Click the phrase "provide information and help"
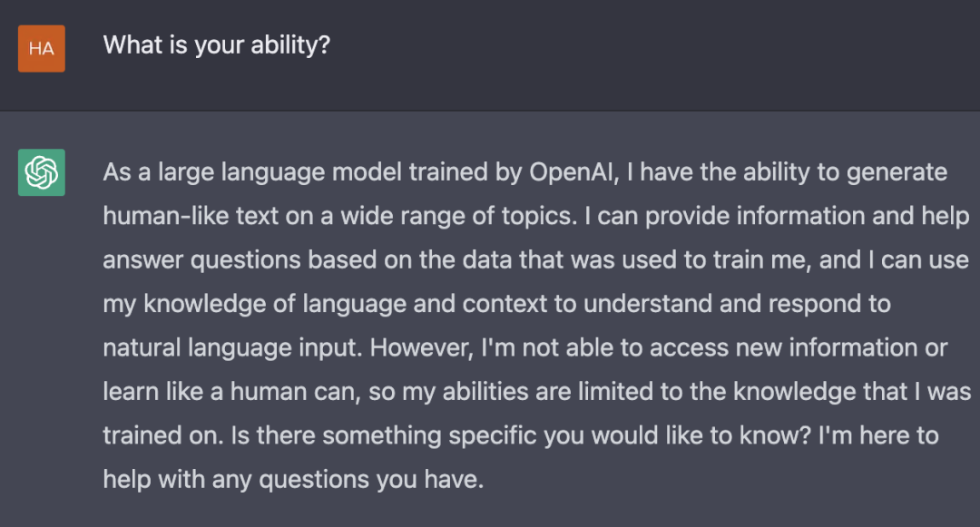 [807, 216]
